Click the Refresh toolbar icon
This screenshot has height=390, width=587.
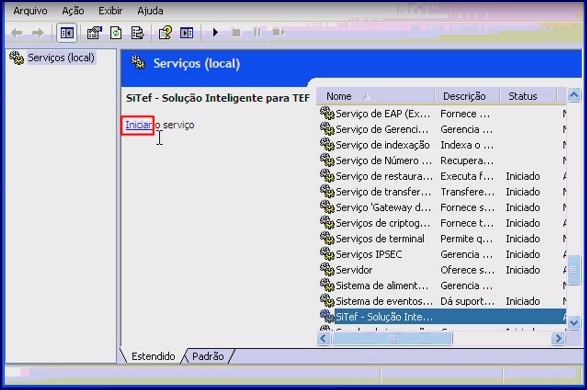(x=116, y=33)
